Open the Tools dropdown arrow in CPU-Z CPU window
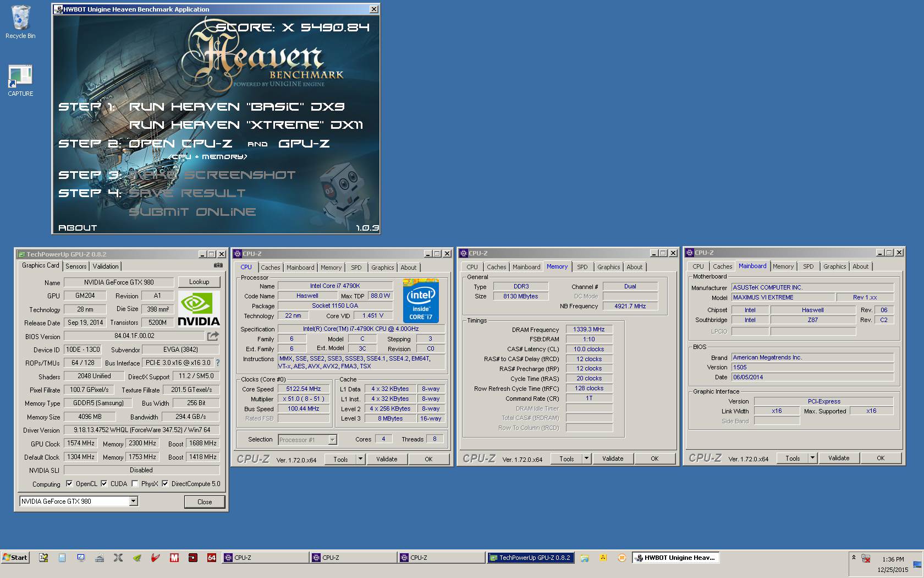Image resolution: width=924 pixels, height=578 pixels. 361,459
